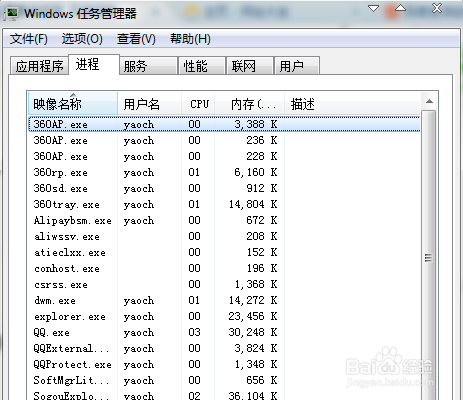The image size is (463, 400).
Task: Click the 描述 column header
Action: [352, 104]
